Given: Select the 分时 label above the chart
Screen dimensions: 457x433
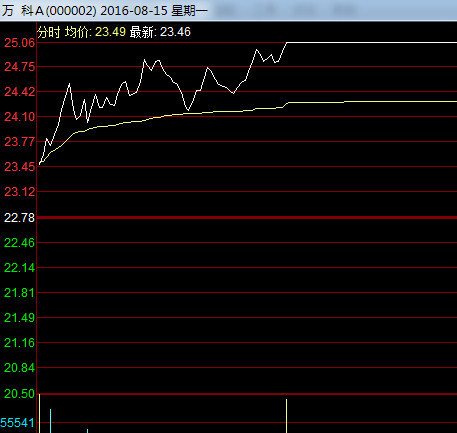Looking at the screenshot, I should tap(49, 32).
